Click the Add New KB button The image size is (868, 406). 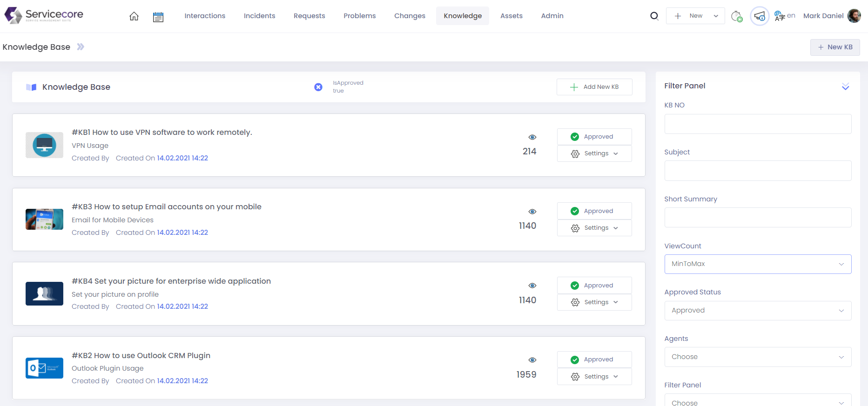click(594, 87)
